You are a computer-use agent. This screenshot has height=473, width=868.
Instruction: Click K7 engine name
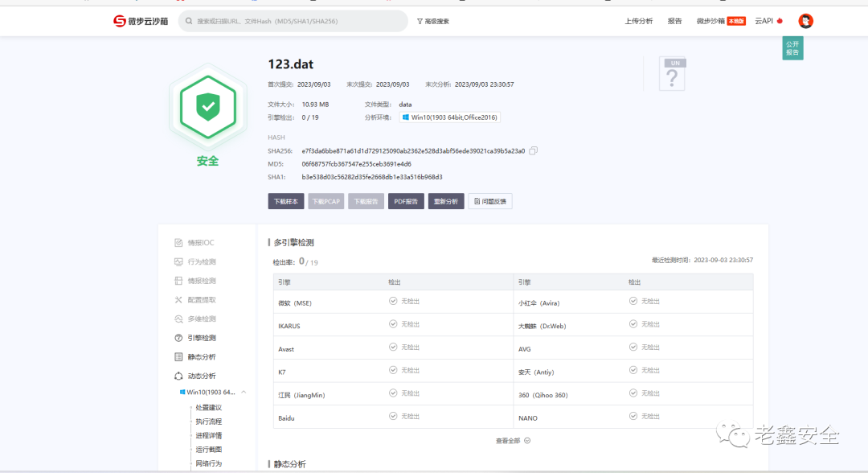point(282,372)
